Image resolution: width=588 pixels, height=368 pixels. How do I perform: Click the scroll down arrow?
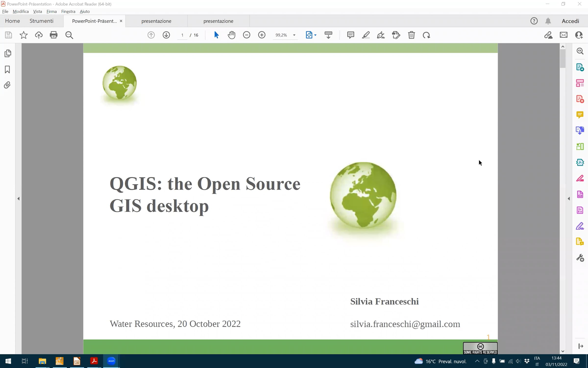(563, 351)
